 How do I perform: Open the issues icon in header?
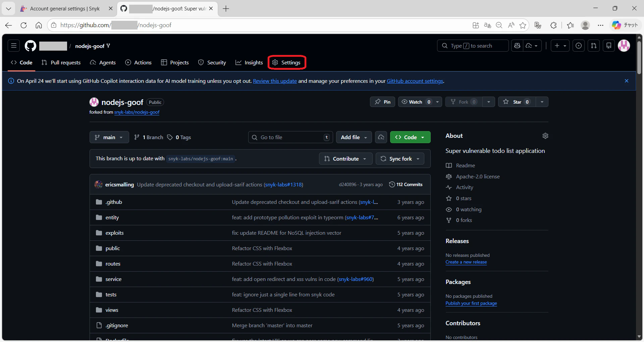pos(579,46)
